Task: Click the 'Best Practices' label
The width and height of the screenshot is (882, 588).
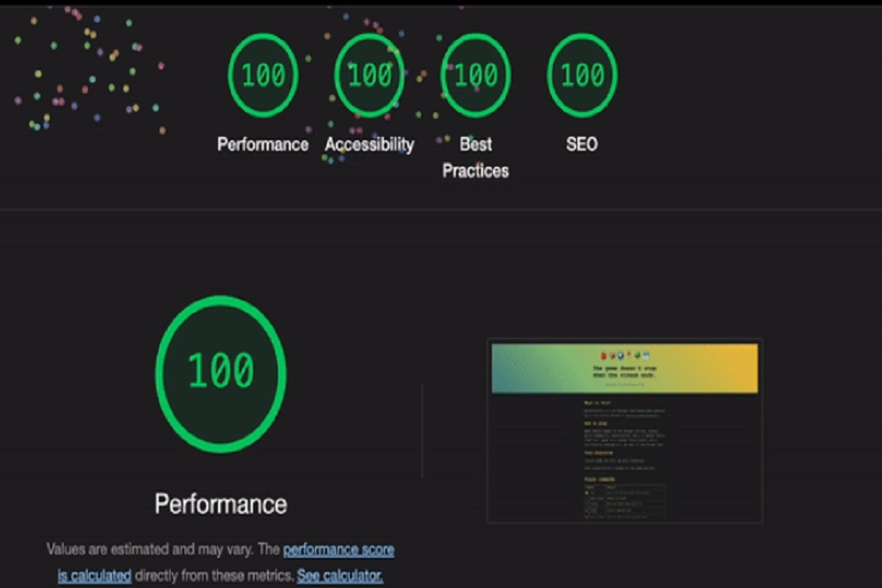Action: (475, 158)
